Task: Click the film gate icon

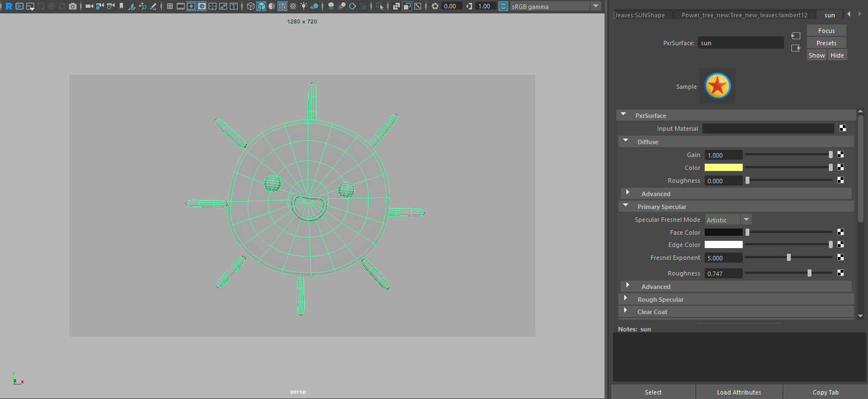Action: coord(181,6)
